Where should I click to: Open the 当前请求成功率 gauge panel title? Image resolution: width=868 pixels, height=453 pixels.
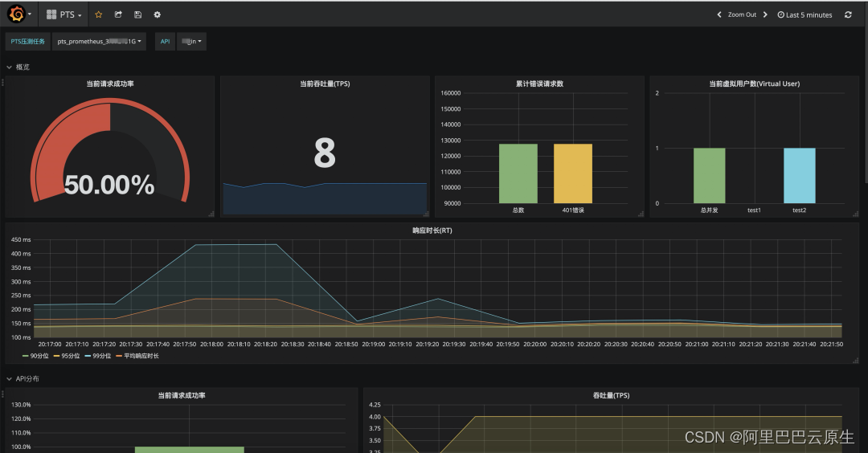[109, 84]
